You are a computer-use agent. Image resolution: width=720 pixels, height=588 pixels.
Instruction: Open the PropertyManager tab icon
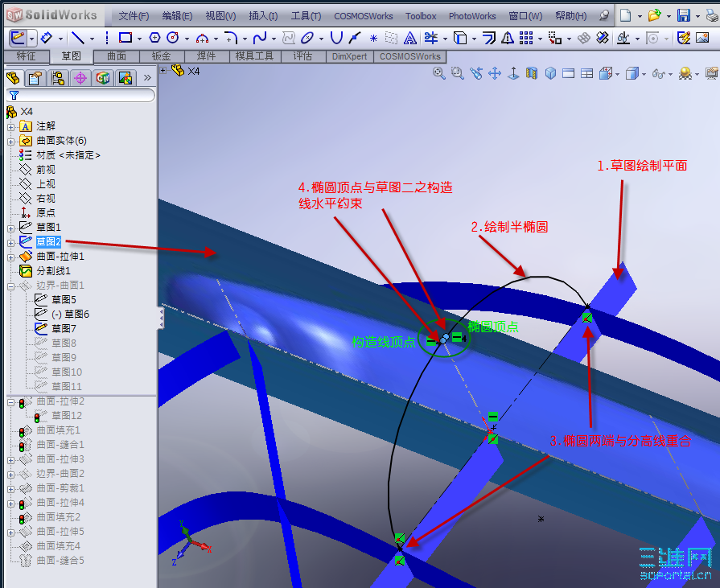[35, 78]
